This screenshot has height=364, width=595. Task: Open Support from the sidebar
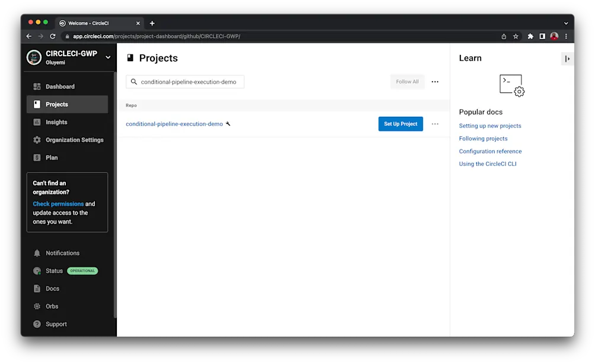tap(57, 324)
